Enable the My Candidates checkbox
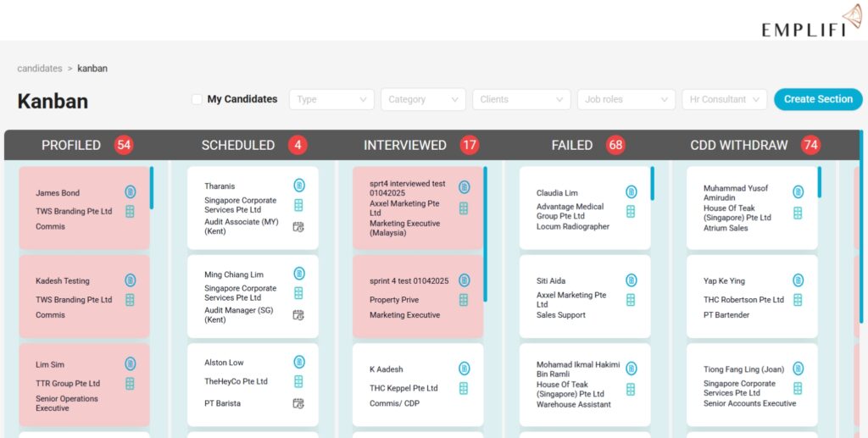 197,99
